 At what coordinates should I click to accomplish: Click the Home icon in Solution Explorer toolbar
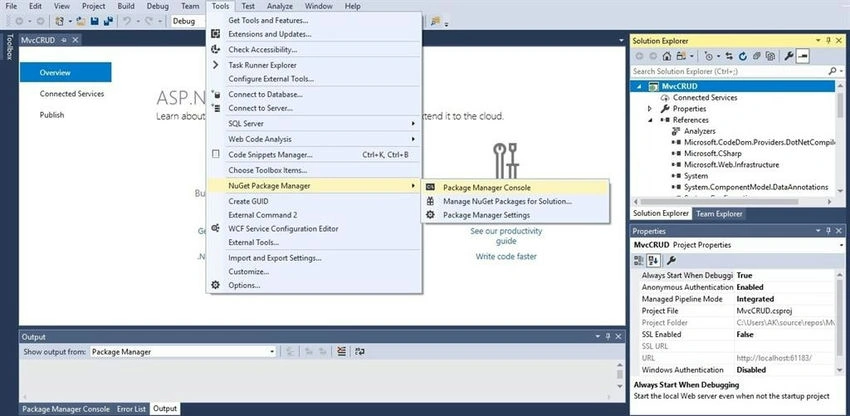tap(667, 56)
